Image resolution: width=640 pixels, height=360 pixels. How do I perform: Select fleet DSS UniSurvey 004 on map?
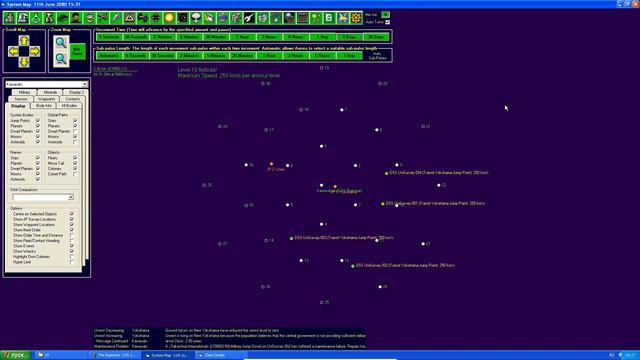pos(387,173)
